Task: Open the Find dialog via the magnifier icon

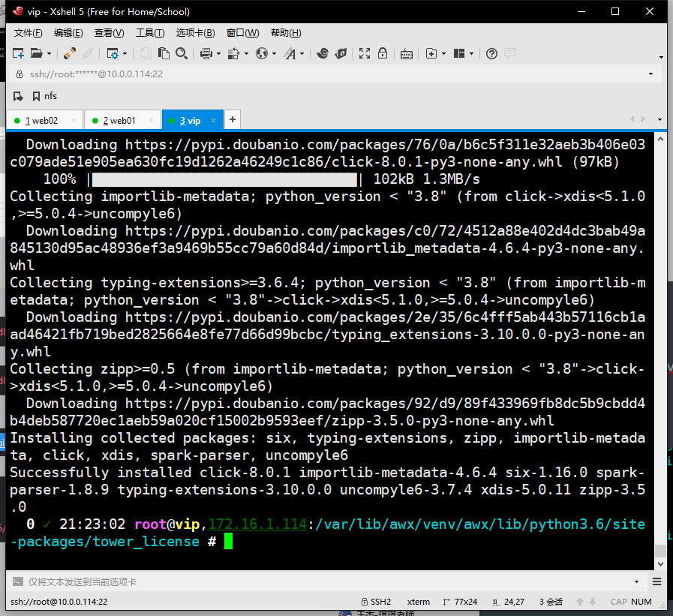Action: [181, 53]
